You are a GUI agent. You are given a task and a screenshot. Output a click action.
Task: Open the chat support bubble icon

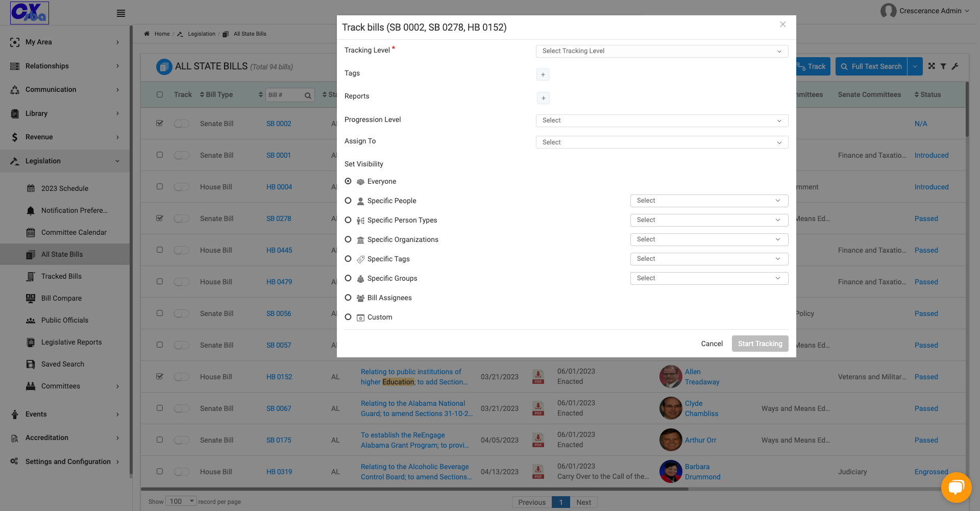(956, 488)
